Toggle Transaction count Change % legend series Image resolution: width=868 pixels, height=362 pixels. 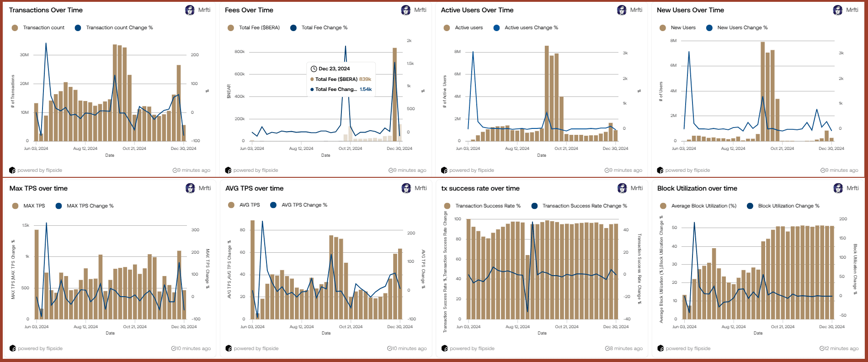point(114,28)
